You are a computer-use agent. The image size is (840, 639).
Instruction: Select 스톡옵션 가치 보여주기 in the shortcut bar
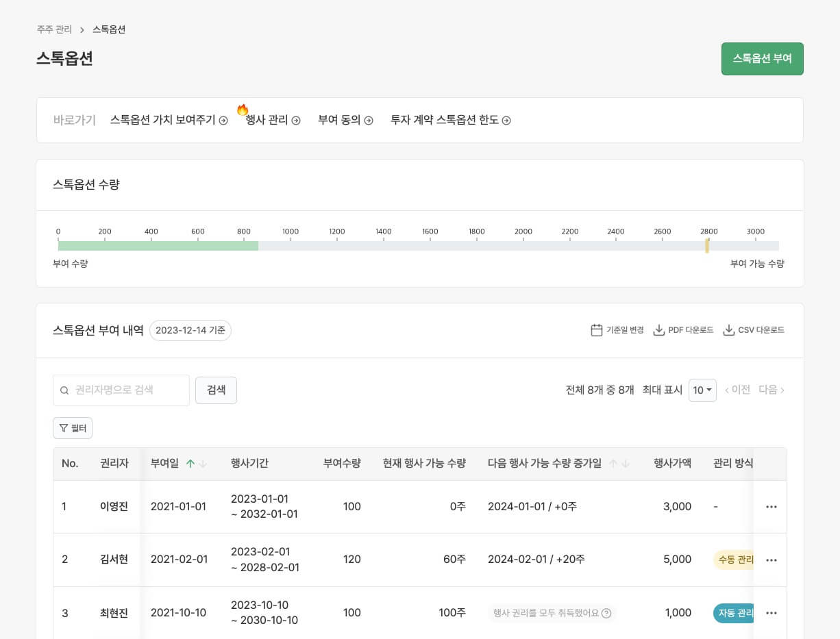pyautogui.click(x=163, y=120)
